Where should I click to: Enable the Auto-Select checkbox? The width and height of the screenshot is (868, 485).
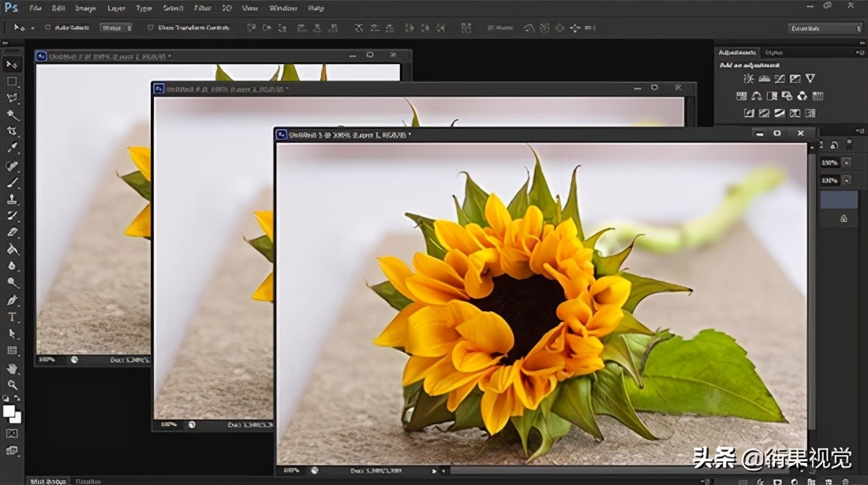point(48,28)
